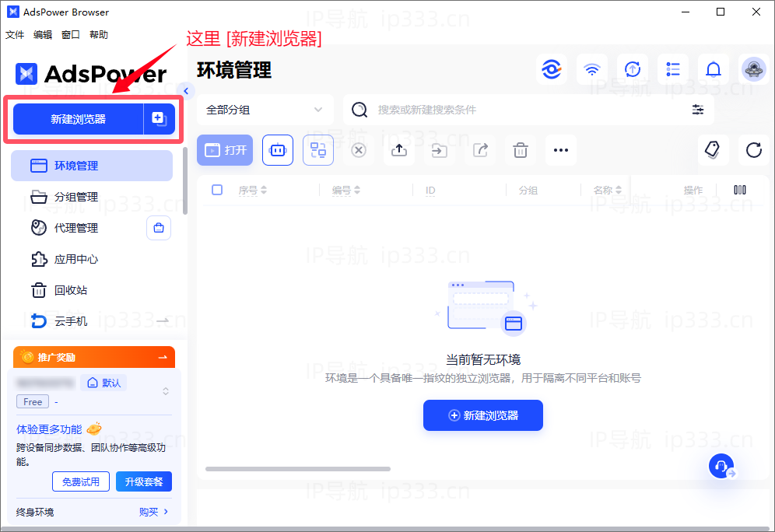This screenshot has width=775, height=532.
Task: Open the 全部分组 dropdown
Action: [265, 110]
